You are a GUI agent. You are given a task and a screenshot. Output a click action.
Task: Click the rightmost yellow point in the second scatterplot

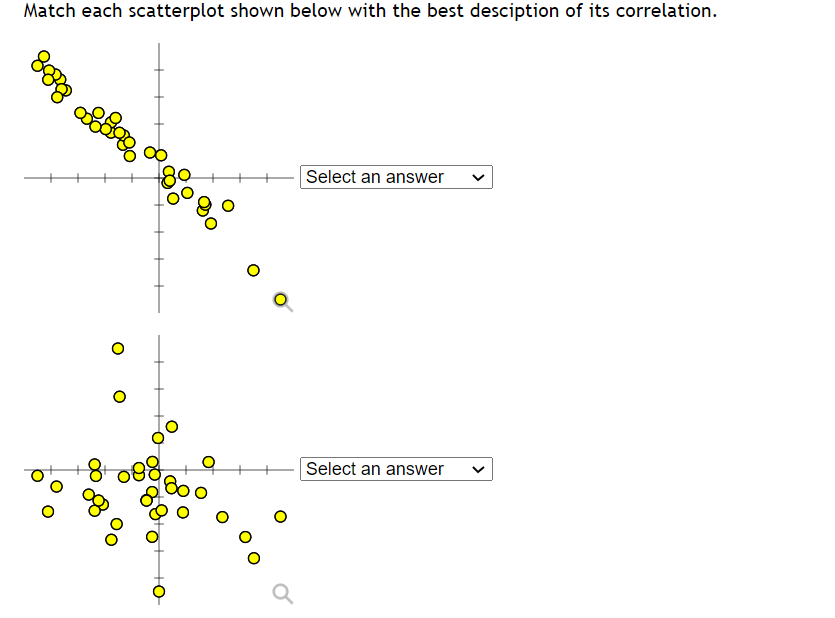281,514
